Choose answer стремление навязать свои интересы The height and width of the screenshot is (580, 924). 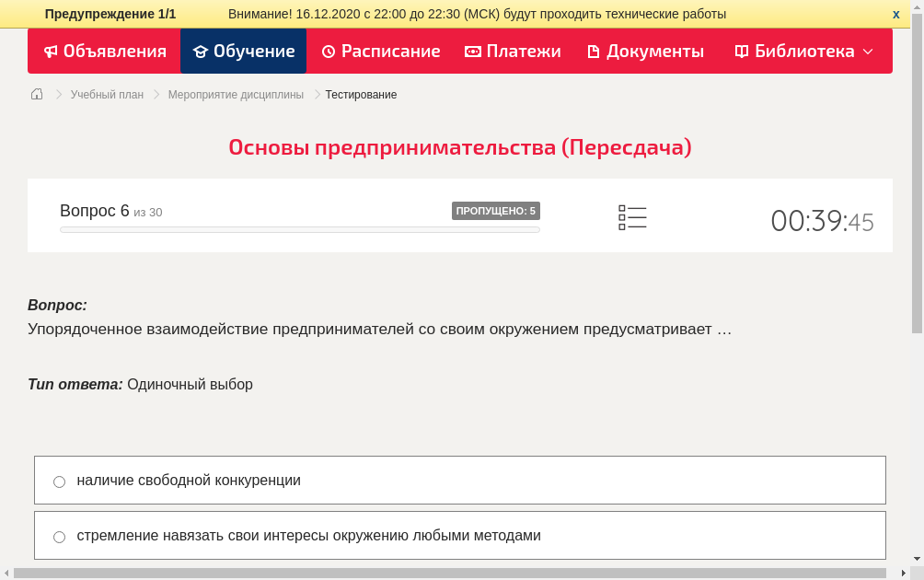[308, 535]
